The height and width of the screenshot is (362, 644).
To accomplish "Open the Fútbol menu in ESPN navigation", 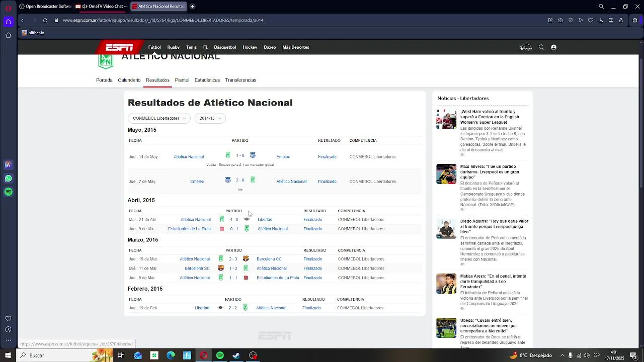I will [154, 47].
